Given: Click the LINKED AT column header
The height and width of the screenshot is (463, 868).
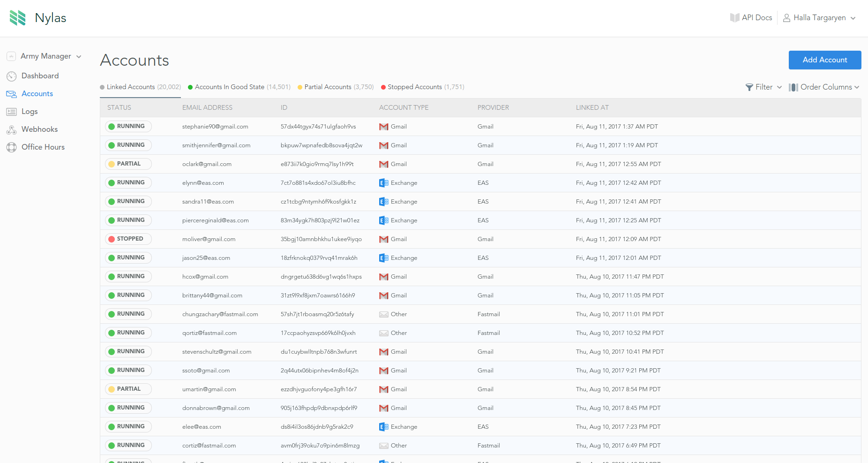Looking at the screenshot, I should [592, 108].
